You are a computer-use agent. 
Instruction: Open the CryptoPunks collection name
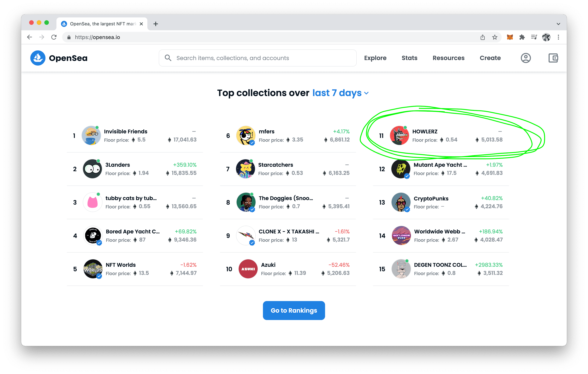[x=431, y=198]
